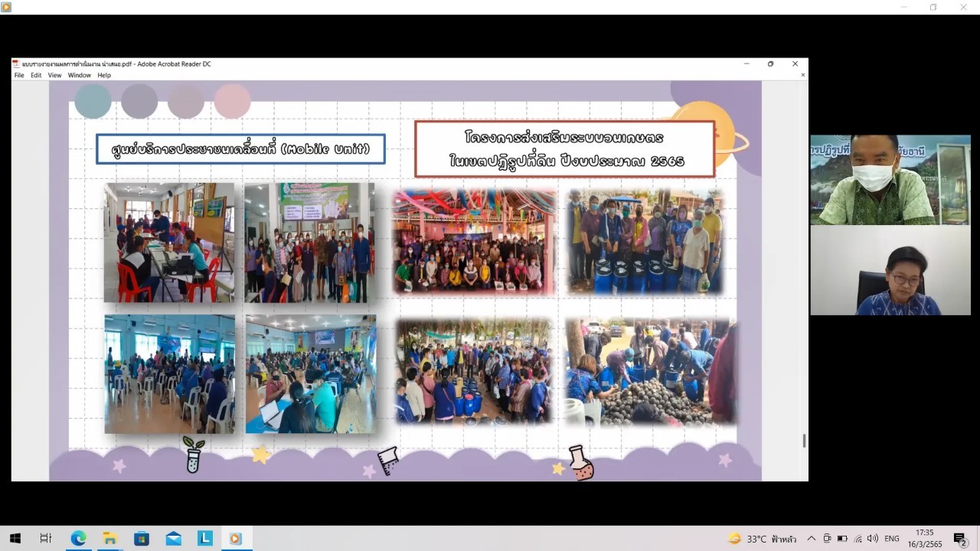This screenshot has height=551, width=980.
Task: Open the View menu
Action: 54,75
